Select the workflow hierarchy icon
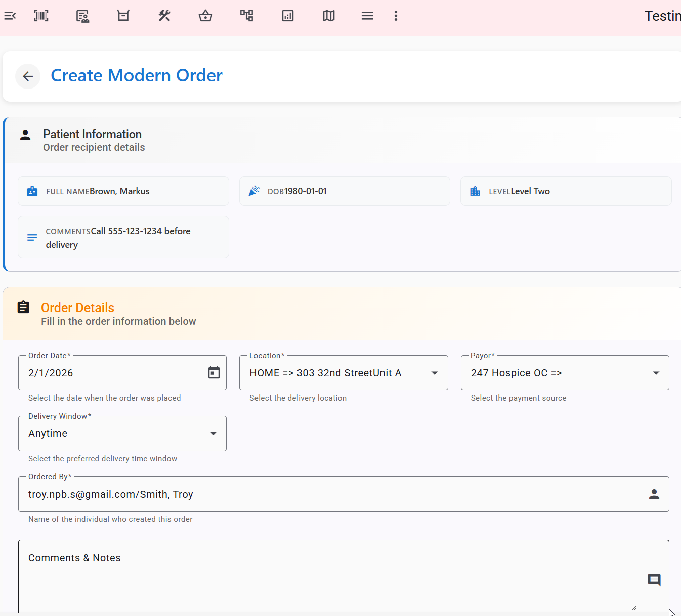 (x=246, y=16)
